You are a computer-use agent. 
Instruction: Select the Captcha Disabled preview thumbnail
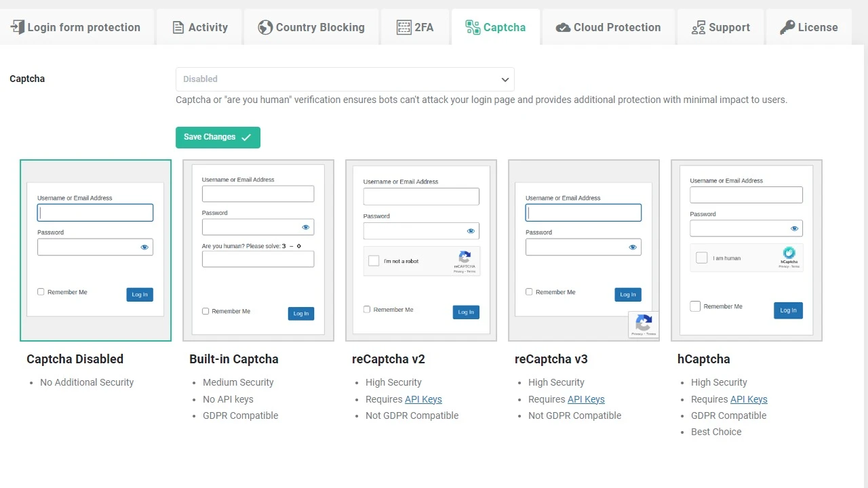(96, 250)
